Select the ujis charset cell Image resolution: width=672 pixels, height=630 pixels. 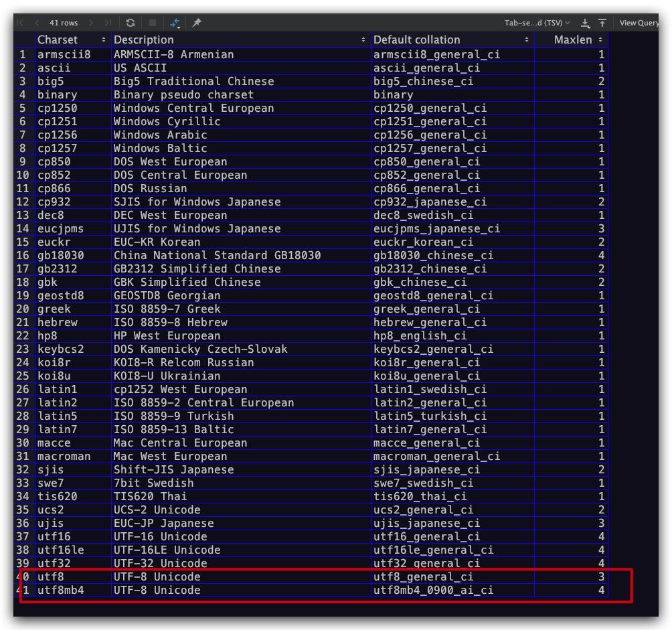point(73,523)
